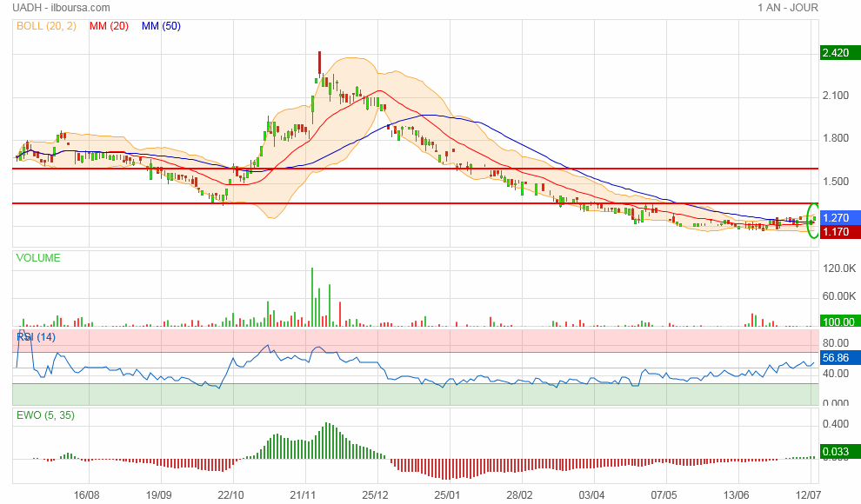Click the 19/09 date axis label

(x=158, y=495)
